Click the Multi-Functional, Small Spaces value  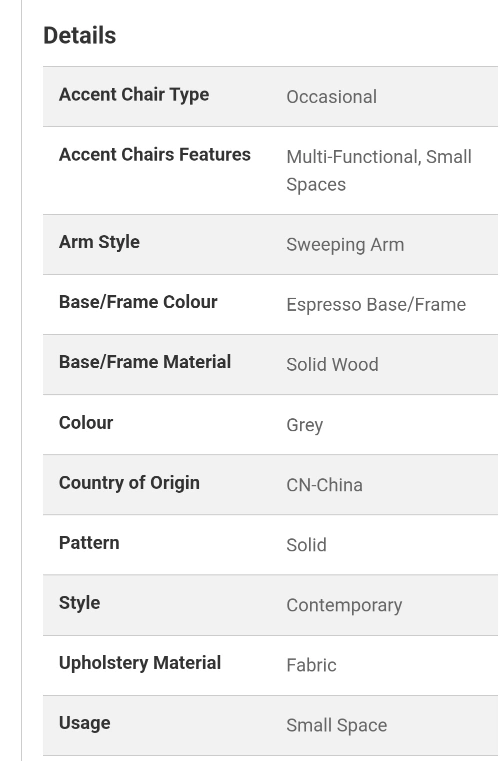[x=379, y=170]
